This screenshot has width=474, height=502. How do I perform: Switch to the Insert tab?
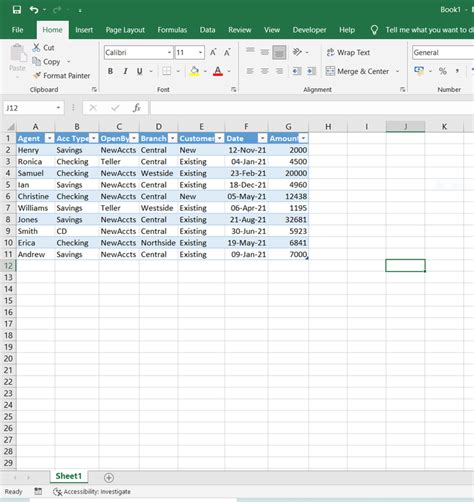(84, 30)
